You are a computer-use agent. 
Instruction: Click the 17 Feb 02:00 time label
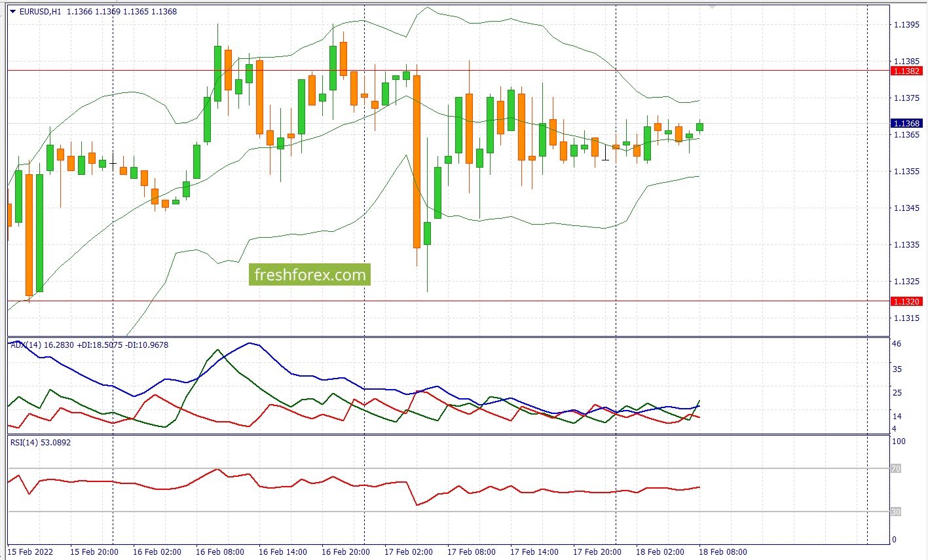(x=409, y=551)
